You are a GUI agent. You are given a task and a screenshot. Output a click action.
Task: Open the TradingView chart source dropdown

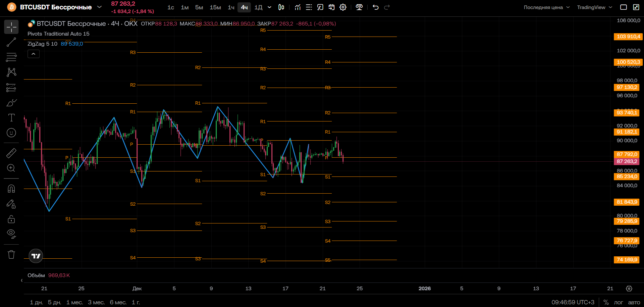595,7
